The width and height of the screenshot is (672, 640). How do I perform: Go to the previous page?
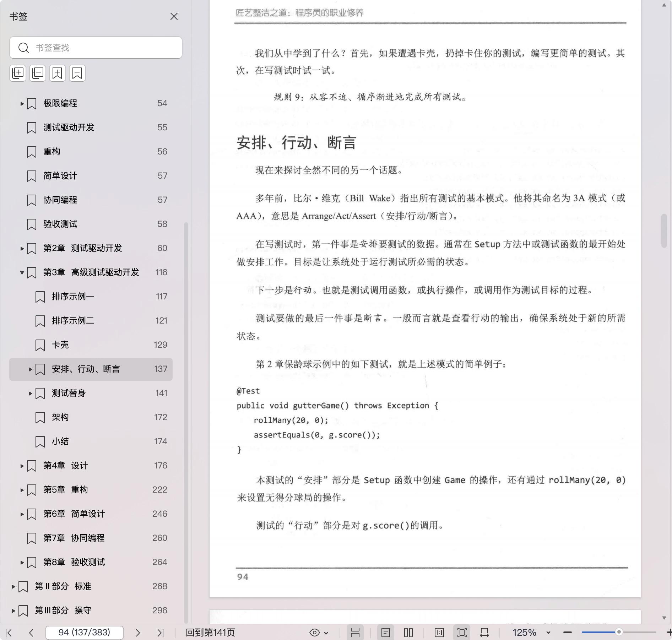pos(31,633)
